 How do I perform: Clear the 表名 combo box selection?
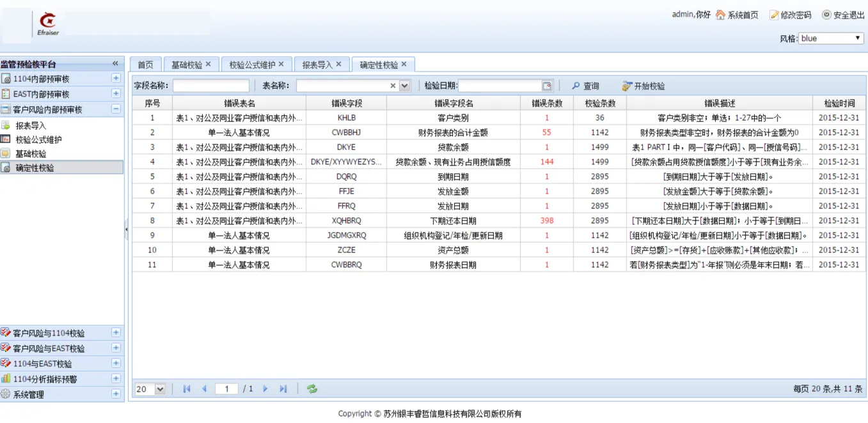coord(393,86)
